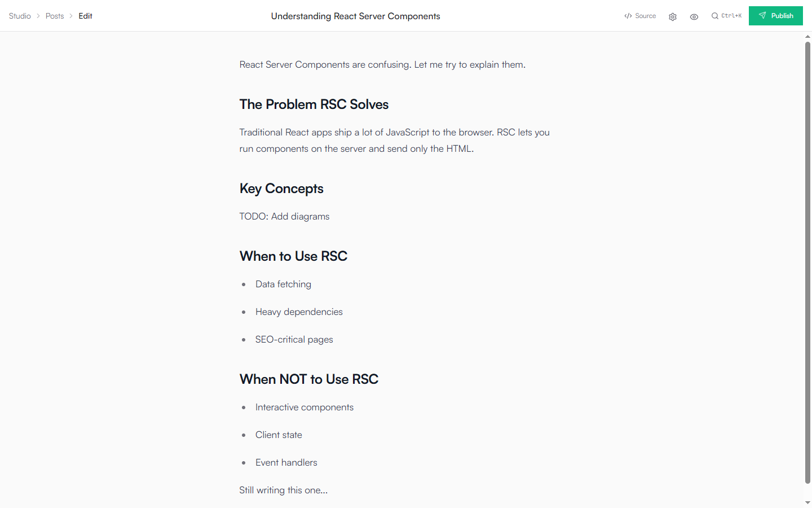The height and width of the screenshot is (508, 812).
Task: Click the "Event handlers" list item
Action: [x=286, y=462]
